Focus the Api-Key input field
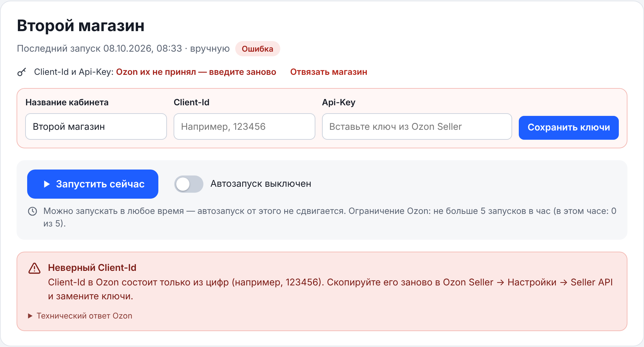The height and width of the screenshot is (347, 644). tap(417, 126)
